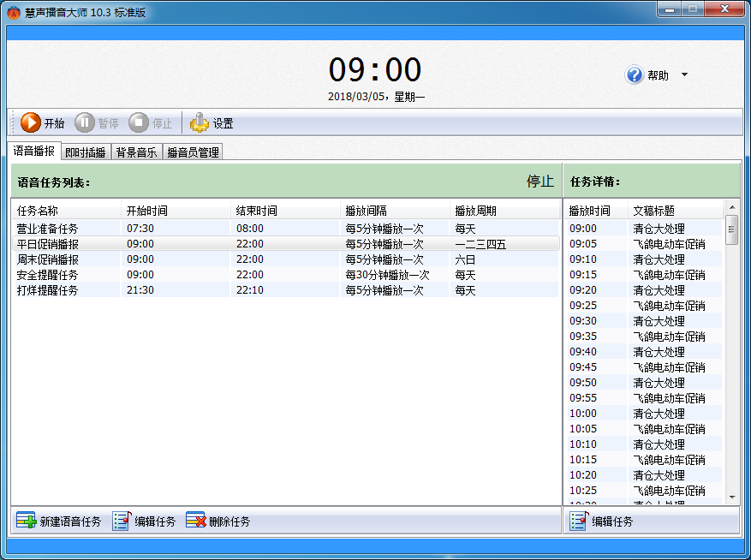Switch to the 即时插播 tab

pos(86,152)
